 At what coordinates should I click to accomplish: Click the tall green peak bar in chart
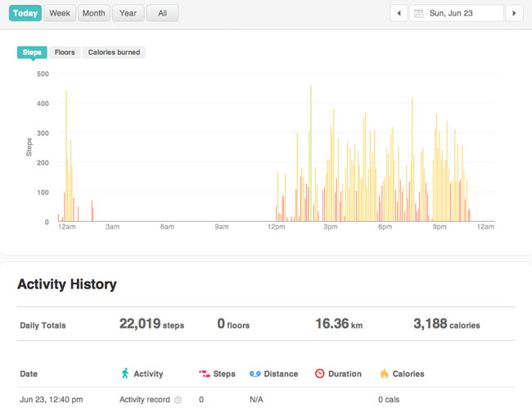tap(310, 153)
